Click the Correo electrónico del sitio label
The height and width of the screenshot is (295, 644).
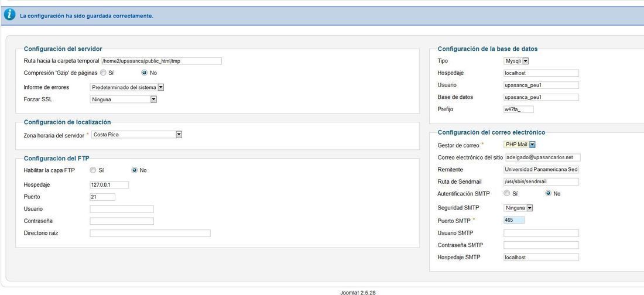[470, 157]
